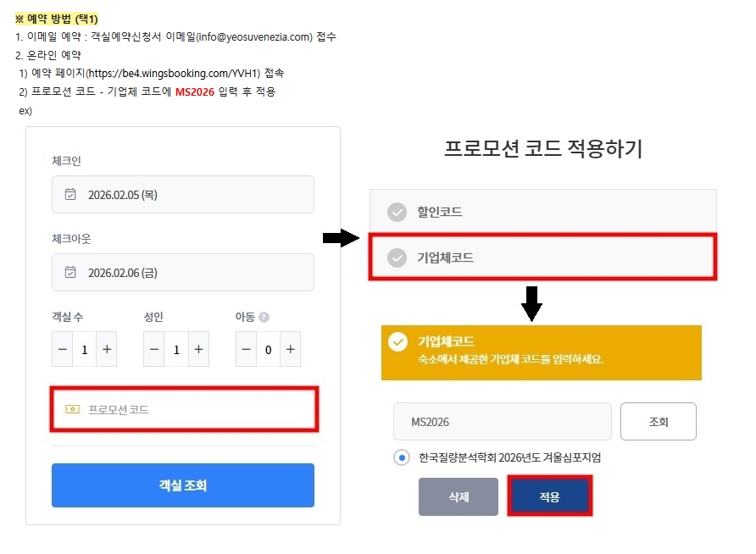Select the 한국질량분석학회 2026년도 겨울심포지엄 radio option
The image size is (756, 554).
click(402, 457)
